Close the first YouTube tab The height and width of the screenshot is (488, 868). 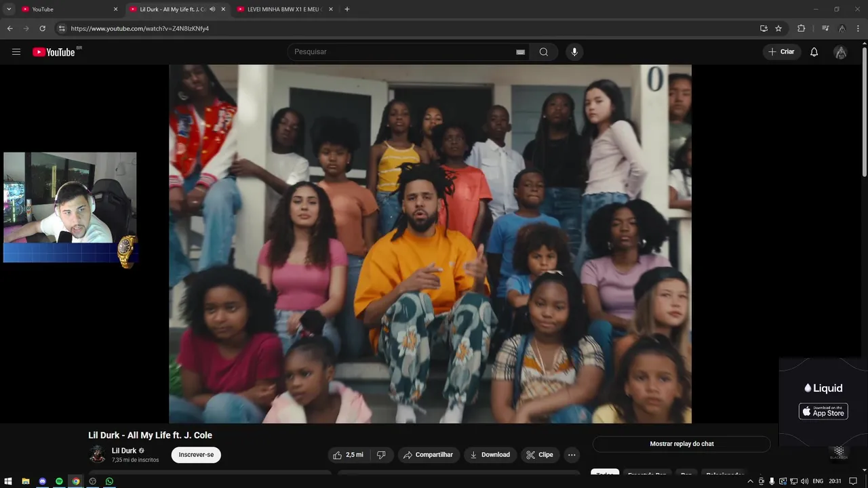pos(115,9)
